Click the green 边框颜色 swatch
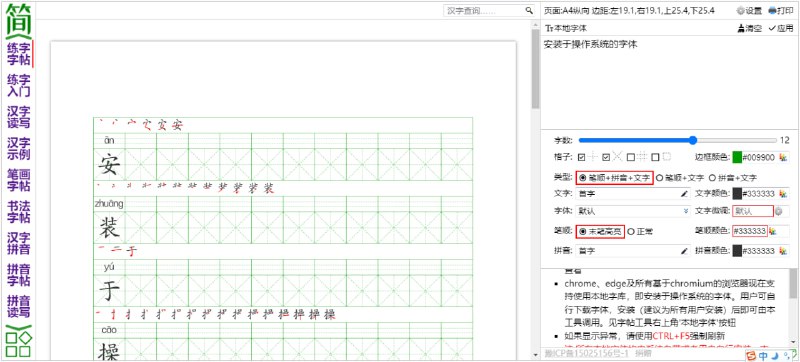 pyautogui.click(x=737, y=158)
